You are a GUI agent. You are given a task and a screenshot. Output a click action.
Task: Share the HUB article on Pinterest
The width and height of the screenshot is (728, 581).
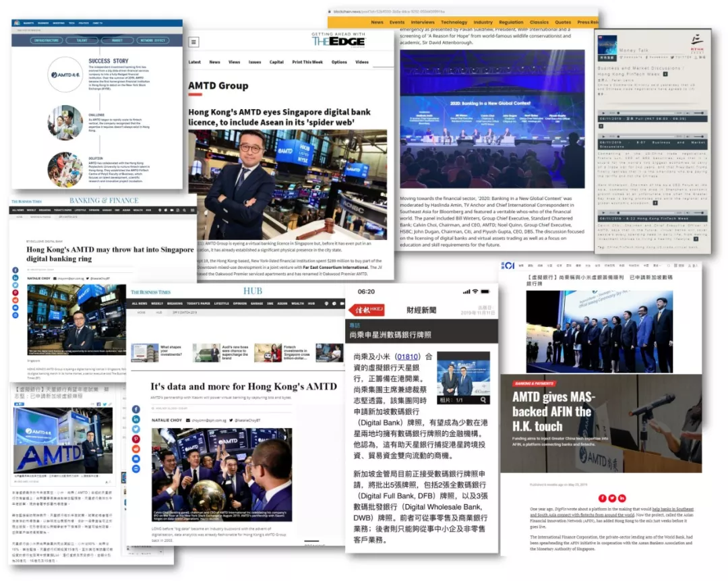(x=136, y=439)
